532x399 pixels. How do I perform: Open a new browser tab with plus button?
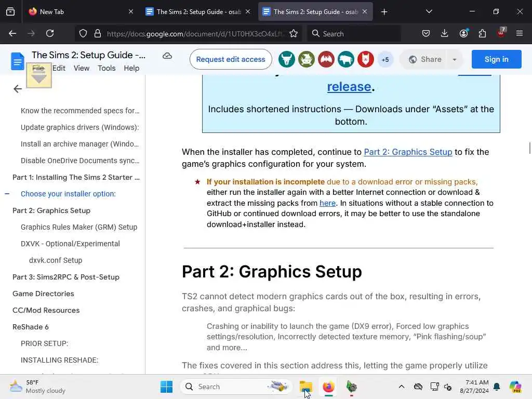click(x=384, y=12)
